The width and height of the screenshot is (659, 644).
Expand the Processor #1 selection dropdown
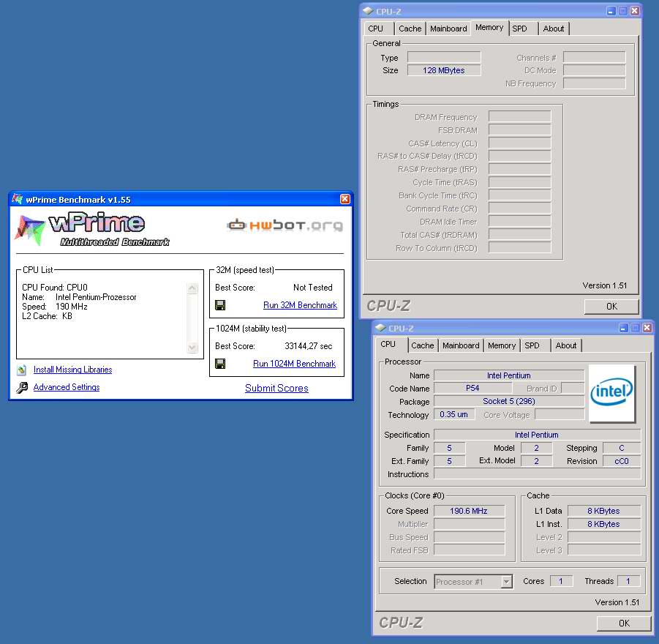point(506,582)
